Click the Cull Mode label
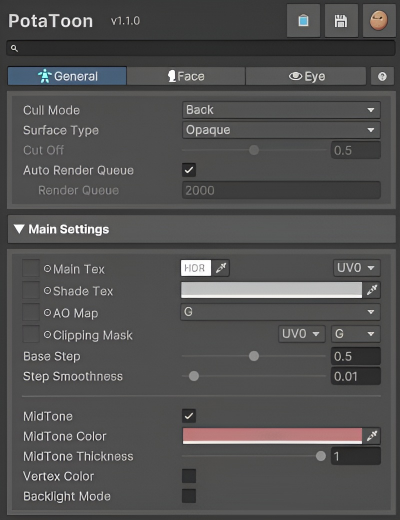Image resolution: width=400 pixels, height=520 pixels. point(51,110)
